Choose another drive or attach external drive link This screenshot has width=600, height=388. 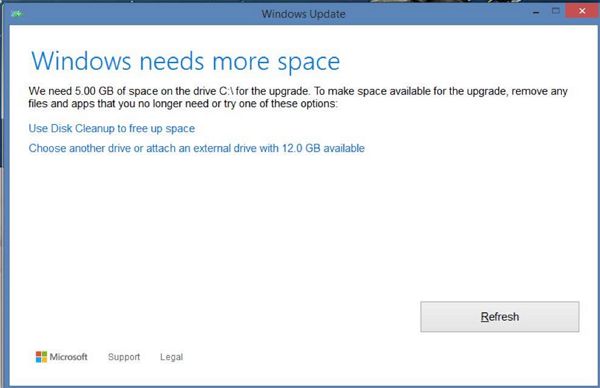(197, 148)
